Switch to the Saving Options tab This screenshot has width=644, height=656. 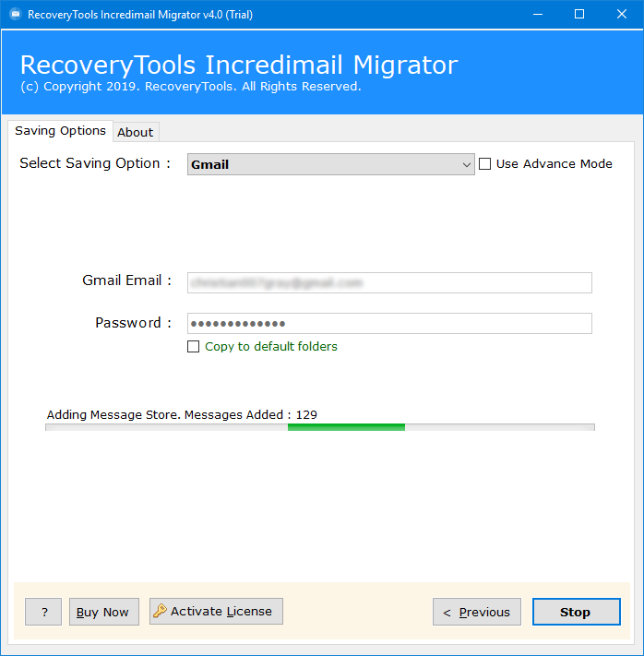pyautogui.click(x=60, y=131)
